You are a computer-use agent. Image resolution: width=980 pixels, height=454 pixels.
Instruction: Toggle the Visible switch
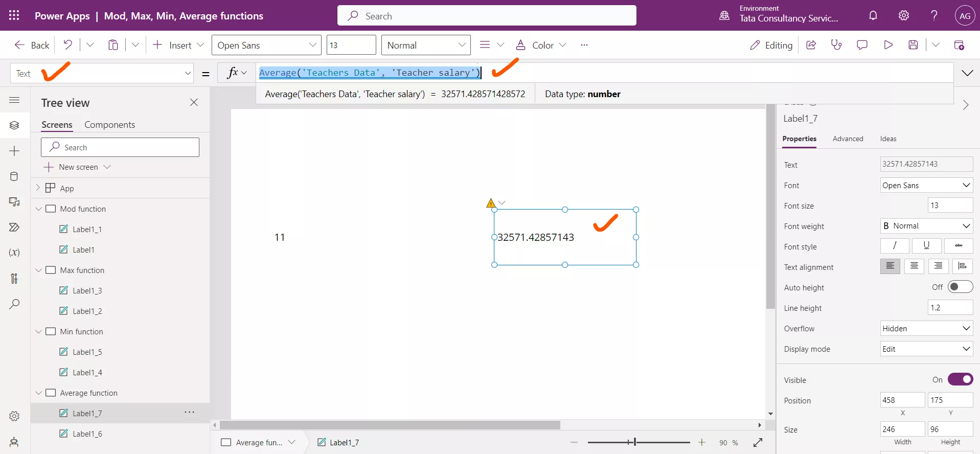tap(960, 379)
